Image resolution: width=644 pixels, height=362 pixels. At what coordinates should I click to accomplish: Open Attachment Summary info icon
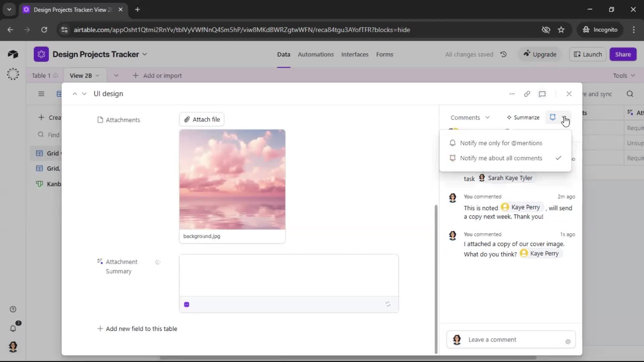pos(158,262)
